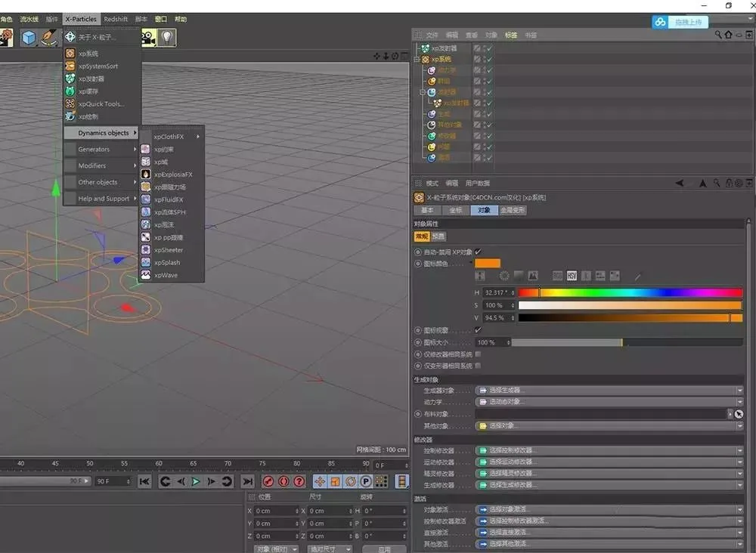Adjust the saturation S slider

click(631, 305)
